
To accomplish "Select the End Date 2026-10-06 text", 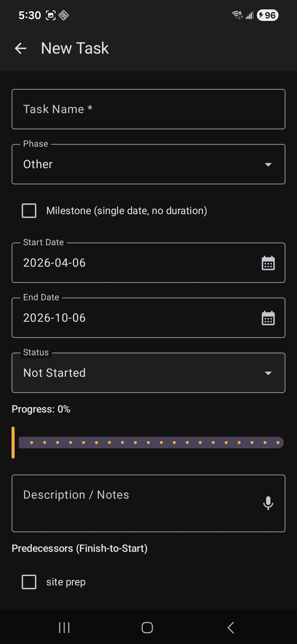I will coord(54,318).
